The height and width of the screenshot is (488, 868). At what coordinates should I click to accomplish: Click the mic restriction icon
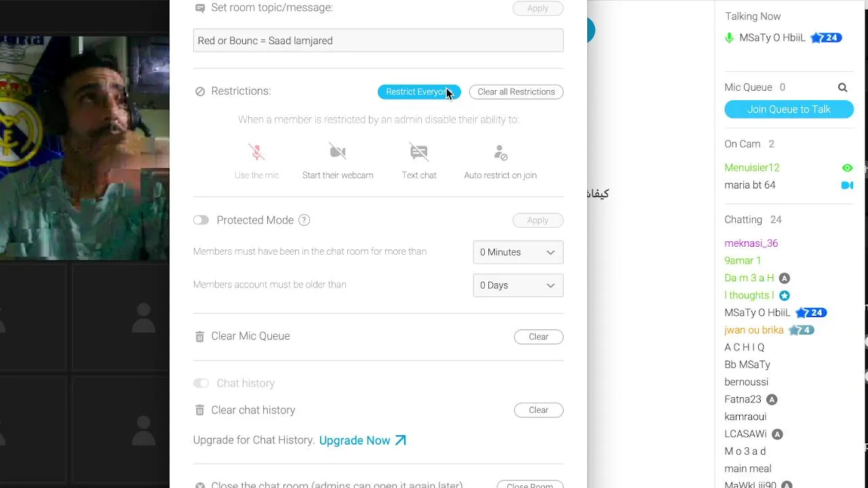click(x=256, y=152)
